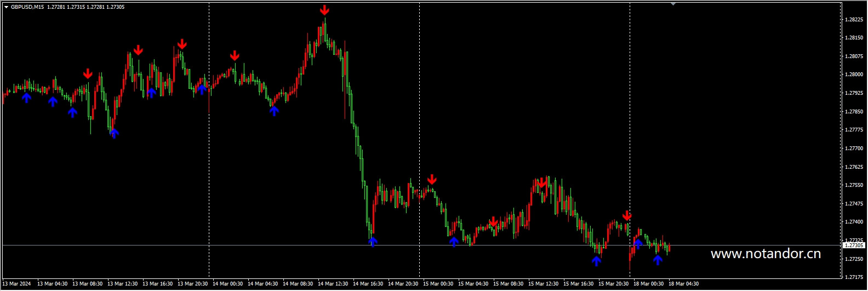This screenshot has width=868, height=291.
Task: Click the 13 Mar 2024 date label on the time axis
Action: pyautogui.click(x=17, y=284)
